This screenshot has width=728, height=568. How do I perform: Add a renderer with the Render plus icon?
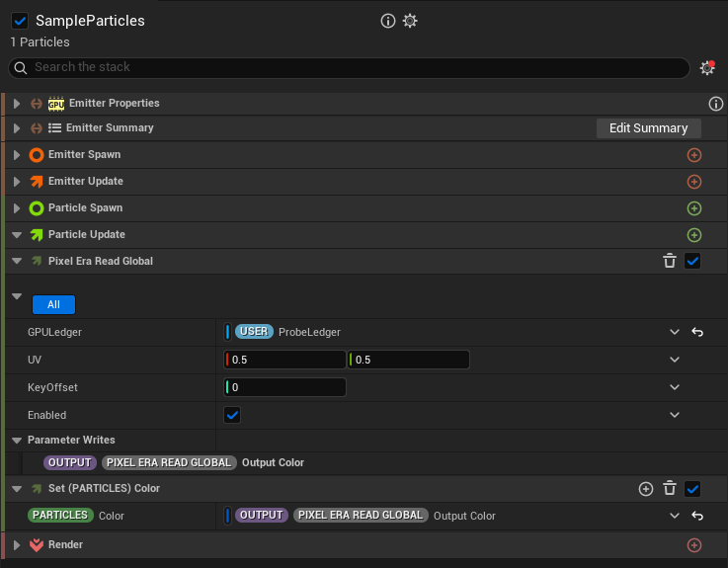[694, 545]
